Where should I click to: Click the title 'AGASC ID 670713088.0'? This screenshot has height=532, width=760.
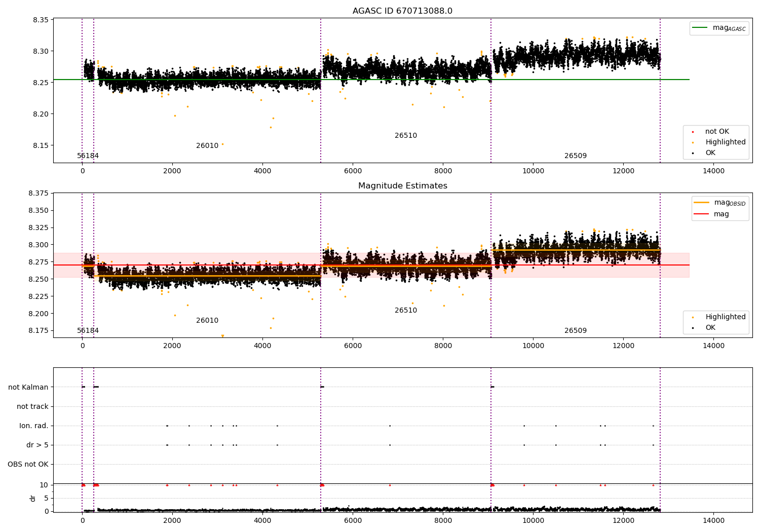pos(402,11)
